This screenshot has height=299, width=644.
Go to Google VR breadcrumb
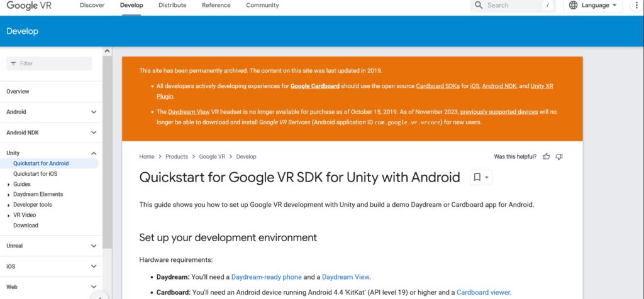click(x=212, y=156)
